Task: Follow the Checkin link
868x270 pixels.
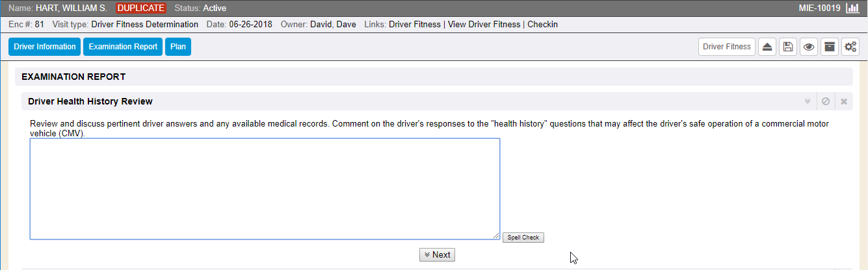Action: tap(542, 25)
